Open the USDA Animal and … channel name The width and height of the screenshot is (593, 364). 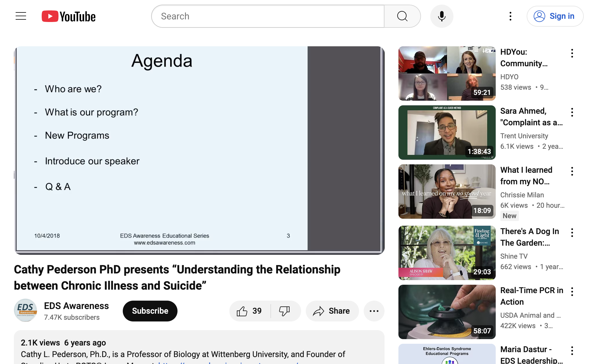point(530,315)
